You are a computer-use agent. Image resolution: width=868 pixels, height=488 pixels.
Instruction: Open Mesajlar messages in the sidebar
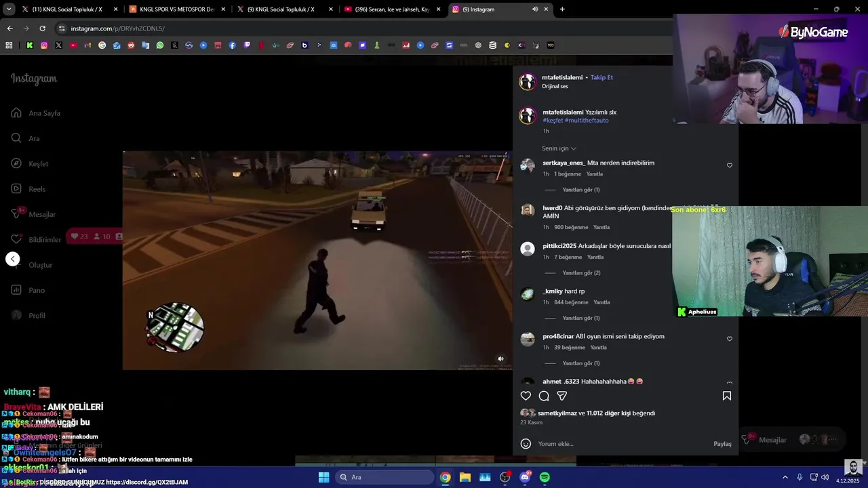tap(34, 214)
